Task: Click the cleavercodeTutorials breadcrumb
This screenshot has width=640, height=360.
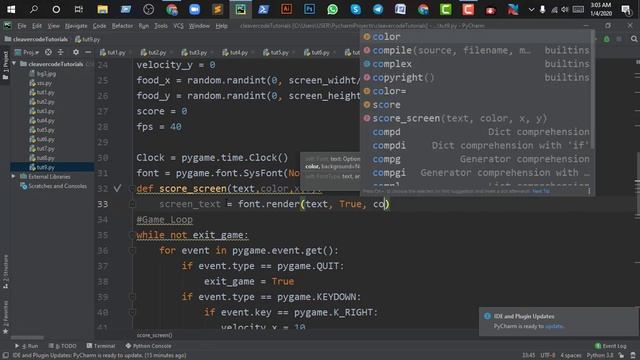Action: pyautogui.click(x=36, y=39)
